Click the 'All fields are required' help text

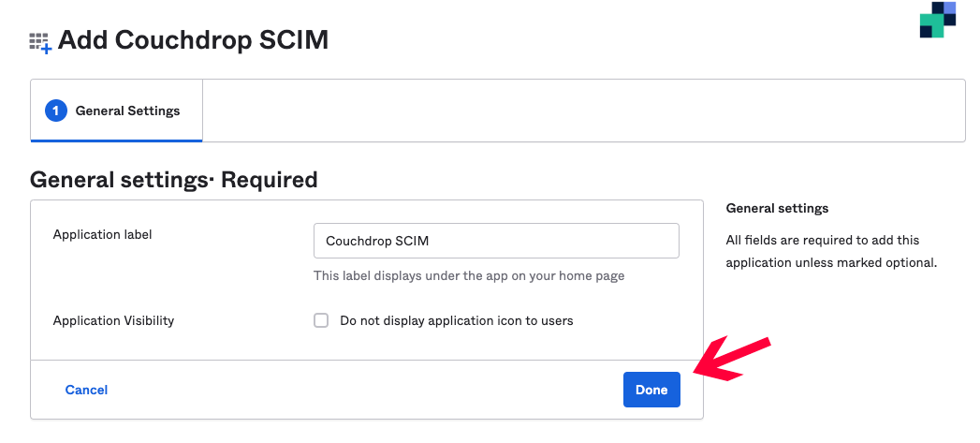(x=831, y=252)
